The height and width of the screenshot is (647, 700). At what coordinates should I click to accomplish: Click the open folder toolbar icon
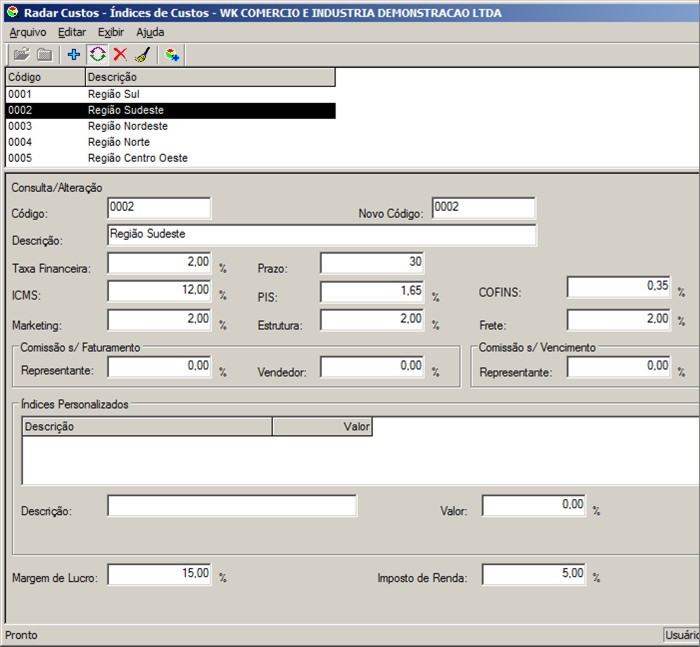[x=21, y=55]
